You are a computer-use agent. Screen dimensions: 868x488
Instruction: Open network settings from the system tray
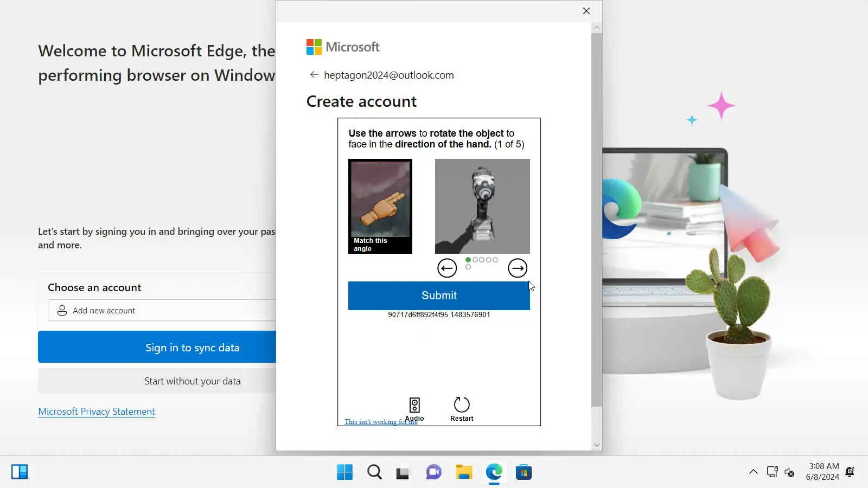click(x=772, y=472)
